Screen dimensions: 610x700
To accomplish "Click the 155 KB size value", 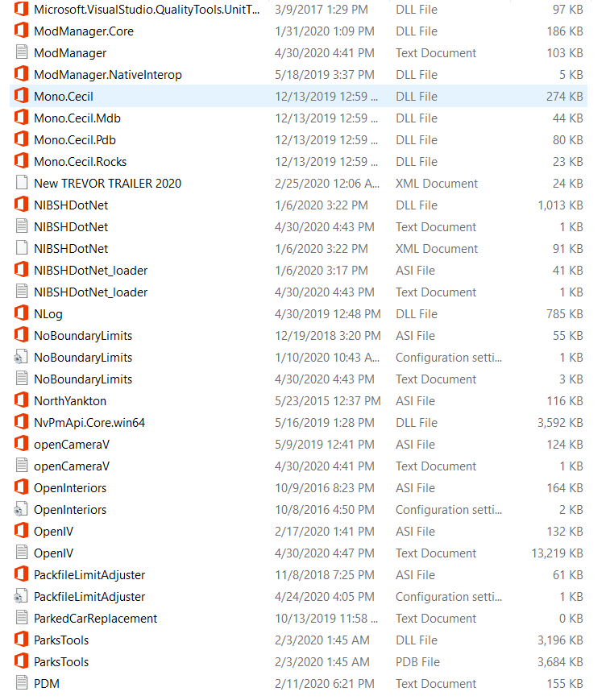I will click(565, 683).
